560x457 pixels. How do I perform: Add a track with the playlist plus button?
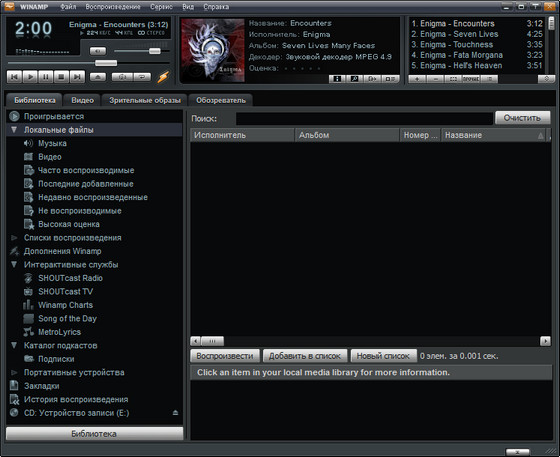417,79
